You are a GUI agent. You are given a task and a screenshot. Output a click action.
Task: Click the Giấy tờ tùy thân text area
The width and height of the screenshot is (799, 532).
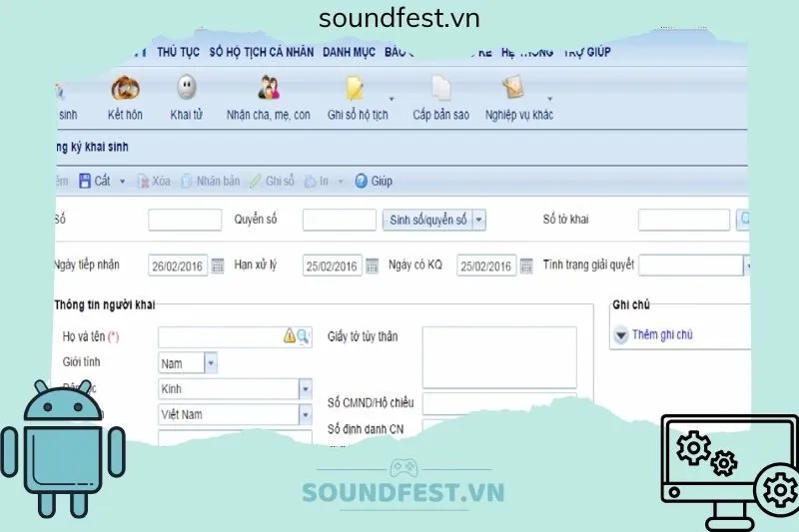click(499, 356)
